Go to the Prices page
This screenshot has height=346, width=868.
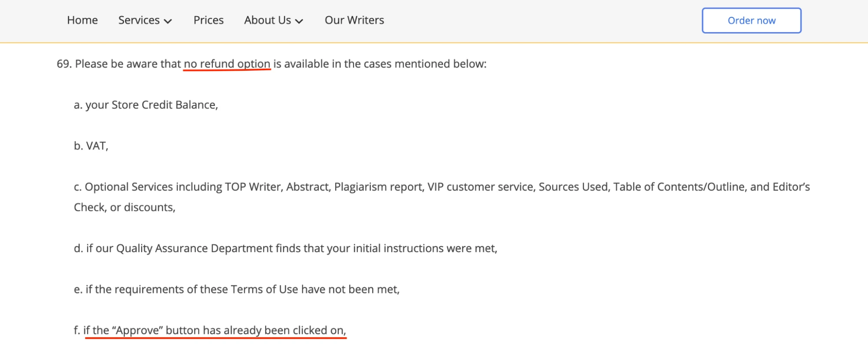[208, 20]
